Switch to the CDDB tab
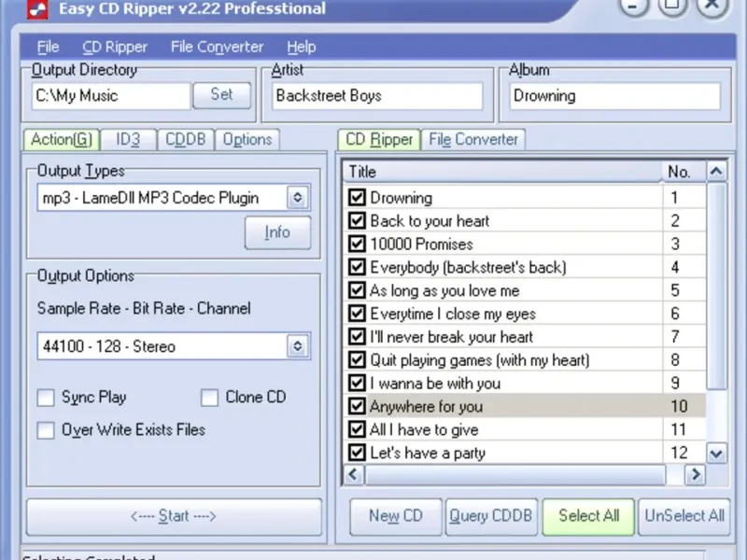Image resolution: width=747 pixels, height=560 pixels. (185, 139)
